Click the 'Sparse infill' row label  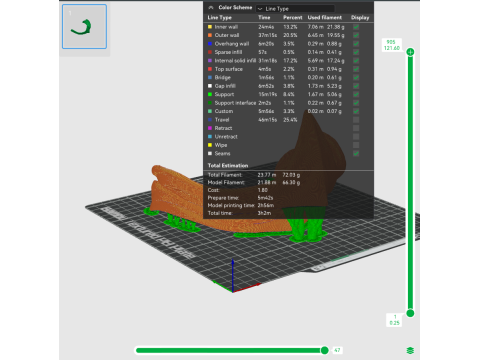click(x=228, y=52)
